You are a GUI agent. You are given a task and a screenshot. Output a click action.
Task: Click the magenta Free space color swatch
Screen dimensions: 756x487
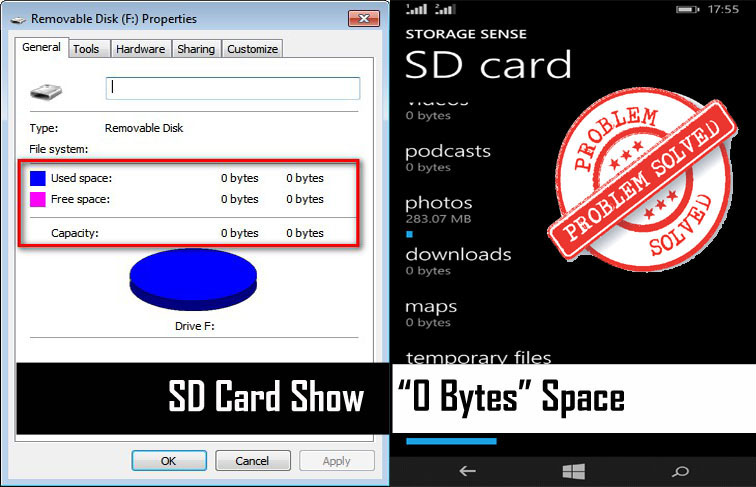[37, 199]
